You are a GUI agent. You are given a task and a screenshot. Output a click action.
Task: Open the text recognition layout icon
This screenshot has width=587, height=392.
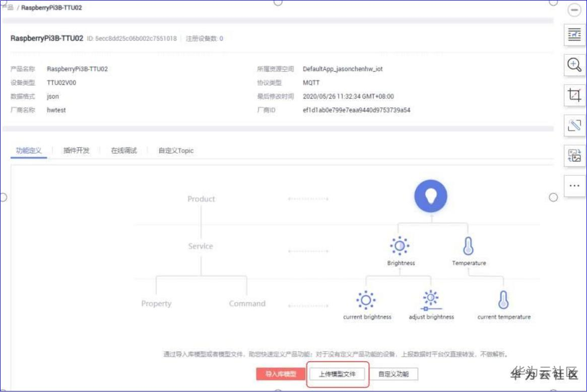coord(574,35)
